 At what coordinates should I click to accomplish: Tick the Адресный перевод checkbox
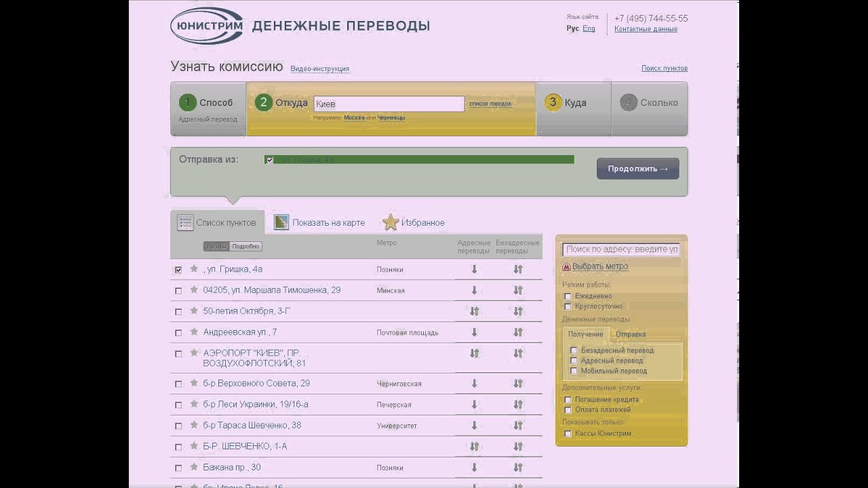tap(574, 361)
